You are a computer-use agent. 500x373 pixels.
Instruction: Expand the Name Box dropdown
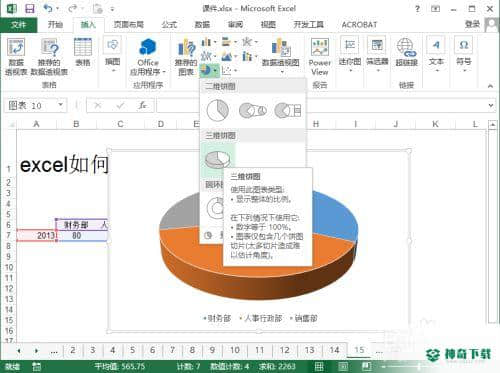[61, 105]
